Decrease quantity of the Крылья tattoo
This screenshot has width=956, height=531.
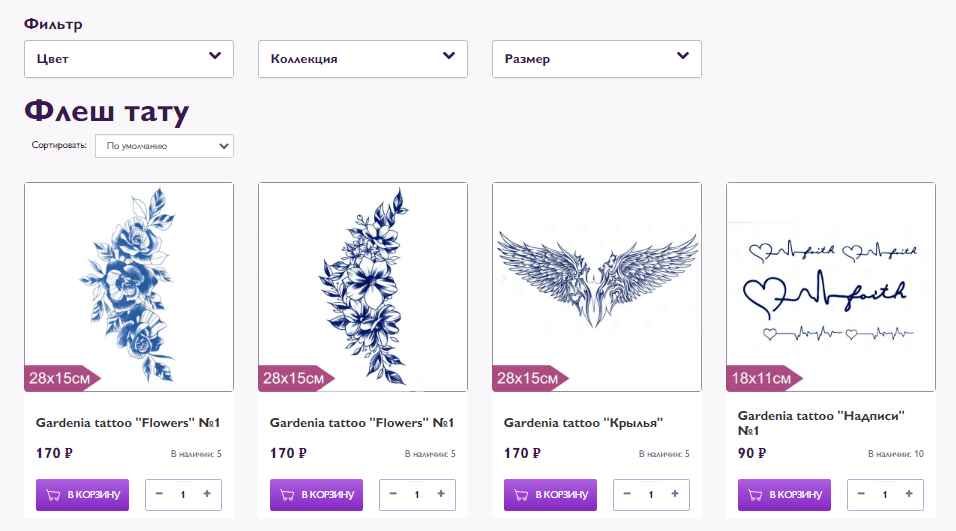coord(627,494)
